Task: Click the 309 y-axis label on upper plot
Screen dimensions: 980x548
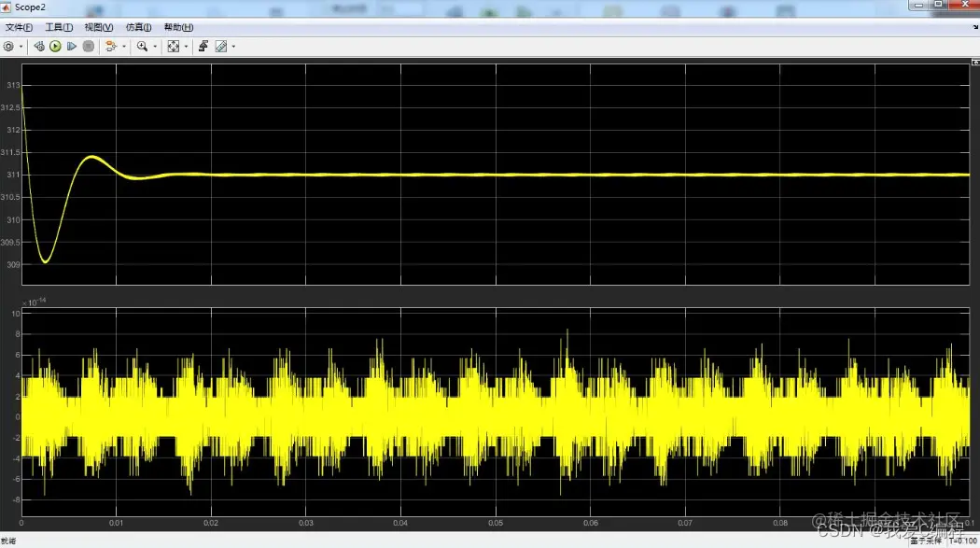Action: tap(13, 265)
